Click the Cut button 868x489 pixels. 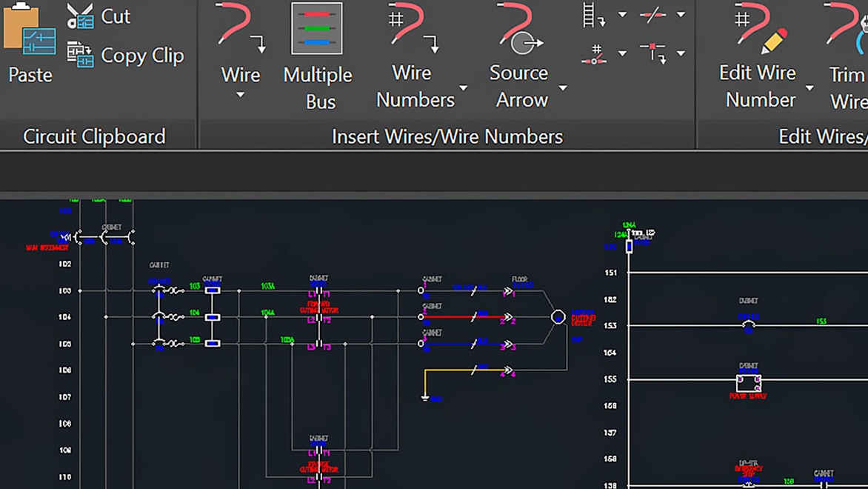(x=104, y=16)
